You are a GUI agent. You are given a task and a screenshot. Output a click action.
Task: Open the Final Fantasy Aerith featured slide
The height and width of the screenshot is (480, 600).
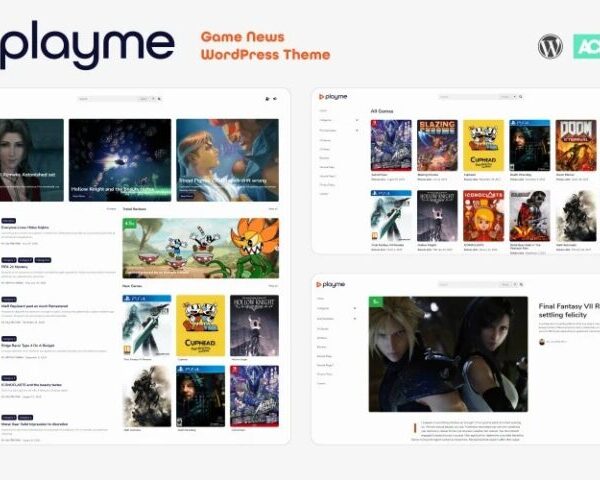coord(32,160)
